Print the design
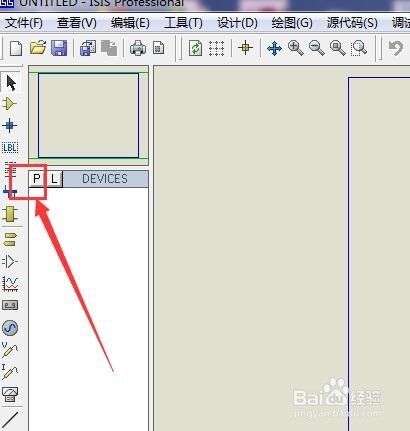 pyautogui.click(x=138, y=48)
